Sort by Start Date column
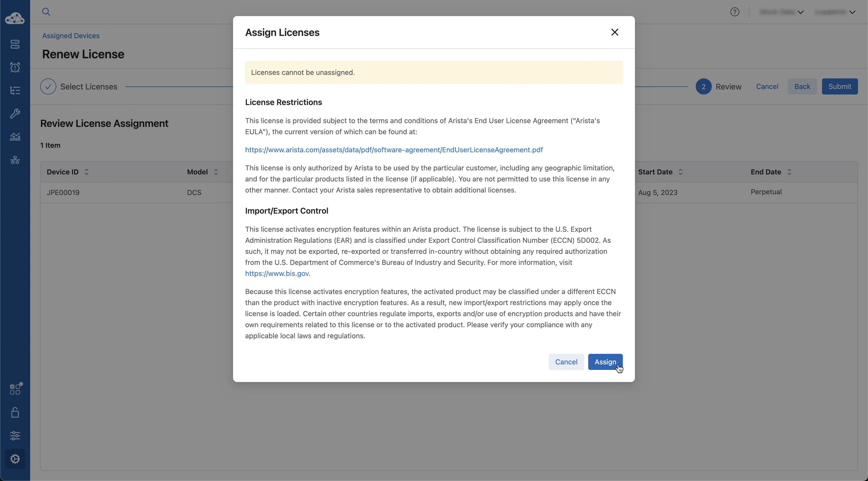The width and height of the screenshot is (868, 481). (680, 172)
